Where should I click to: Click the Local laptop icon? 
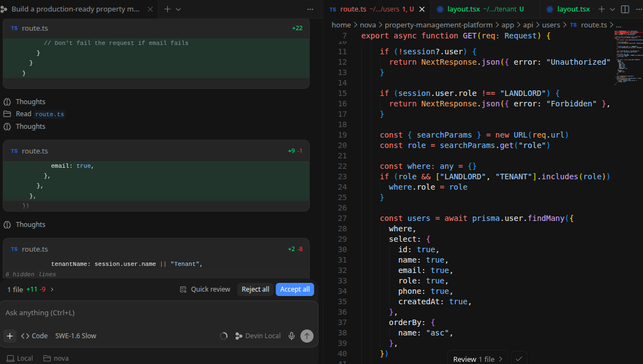tap(10, 359)
